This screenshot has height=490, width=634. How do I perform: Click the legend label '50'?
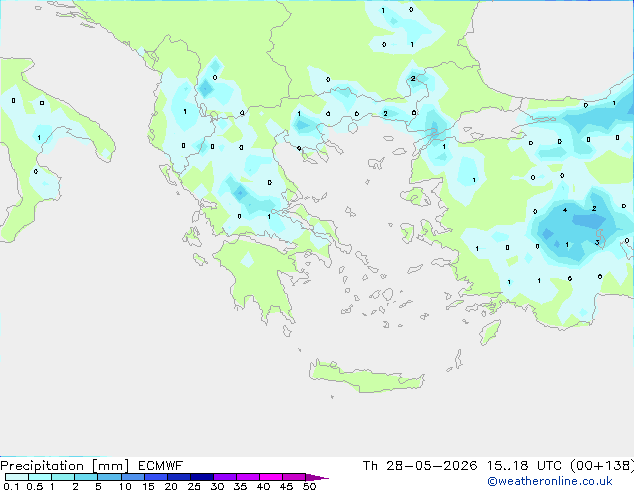pos(309,486)
